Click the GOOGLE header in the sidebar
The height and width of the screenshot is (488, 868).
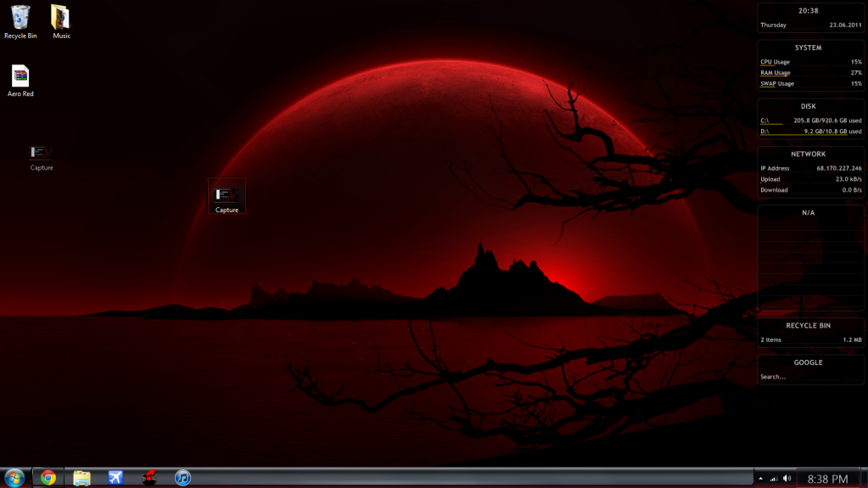[x=809, y=362]
